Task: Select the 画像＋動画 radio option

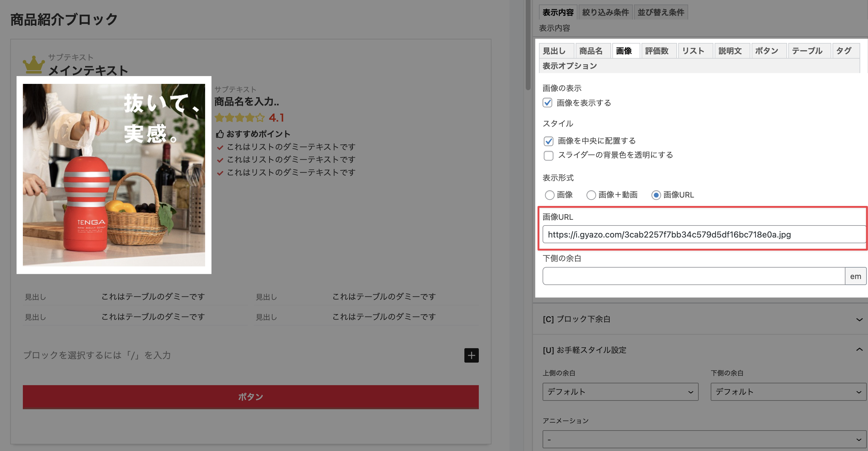Action: coord(591,195)
